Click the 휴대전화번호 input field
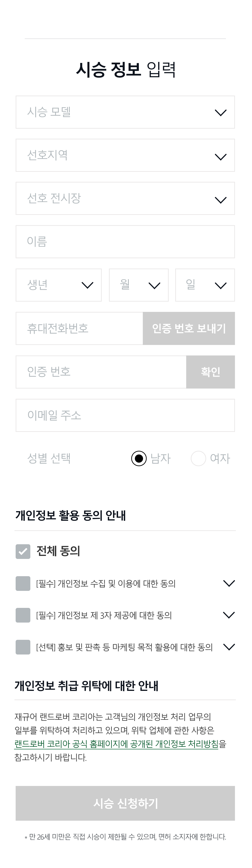 point(79,329)
